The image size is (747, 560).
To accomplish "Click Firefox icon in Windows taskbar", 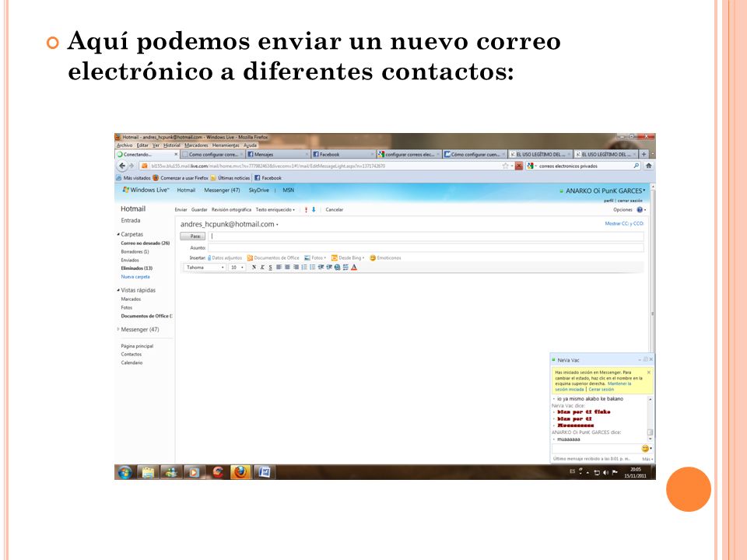I will pyautogui.click(x=240, y=472).
